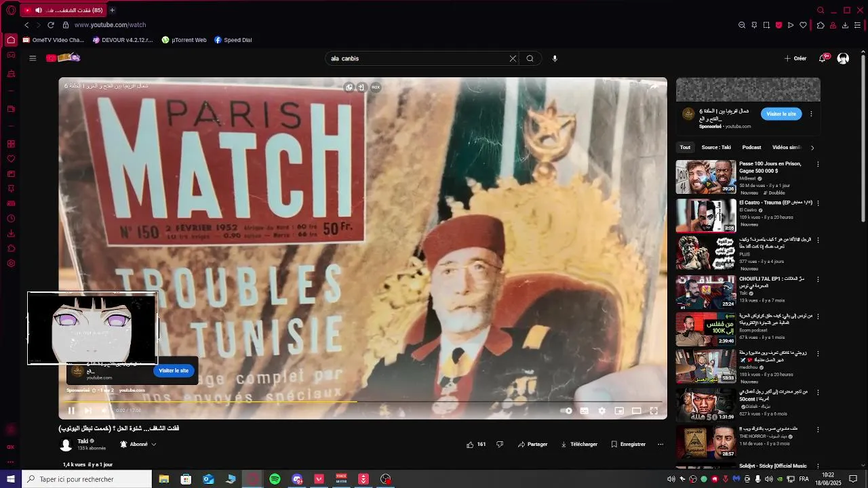Open Speed Dial bookmark
Viewport: 868px width, 488px height.
233,40
